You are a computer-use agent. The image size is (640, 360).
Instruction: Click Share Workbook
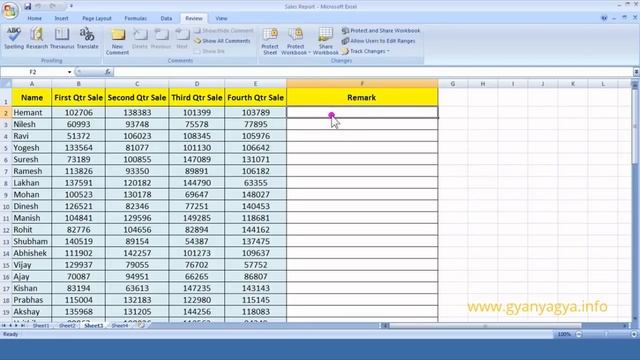click(x=325, y=41)
